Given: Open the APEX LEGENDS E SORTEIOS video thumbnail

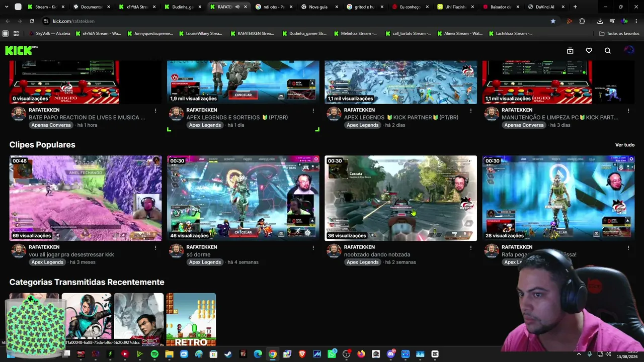Looking at the screenshot, I should [x=243, y=82].
